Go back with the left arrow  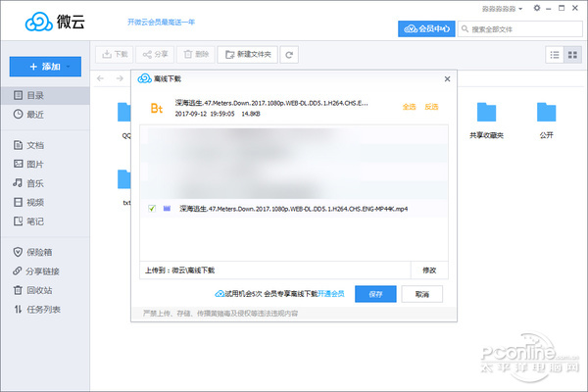coord(100,78)
